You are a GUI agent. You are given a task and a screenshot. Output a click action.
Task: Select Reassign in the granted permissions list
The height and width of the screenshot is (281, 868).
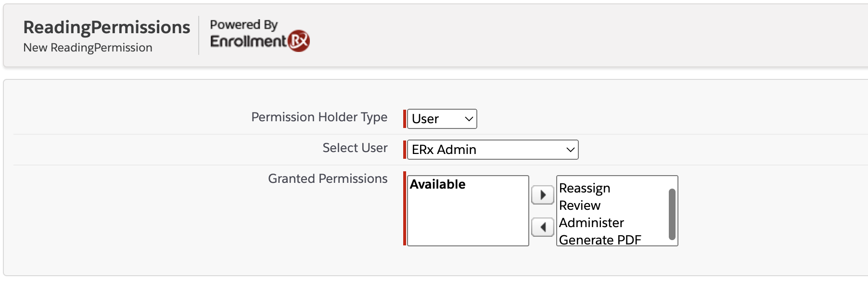[x=585, y=188]
